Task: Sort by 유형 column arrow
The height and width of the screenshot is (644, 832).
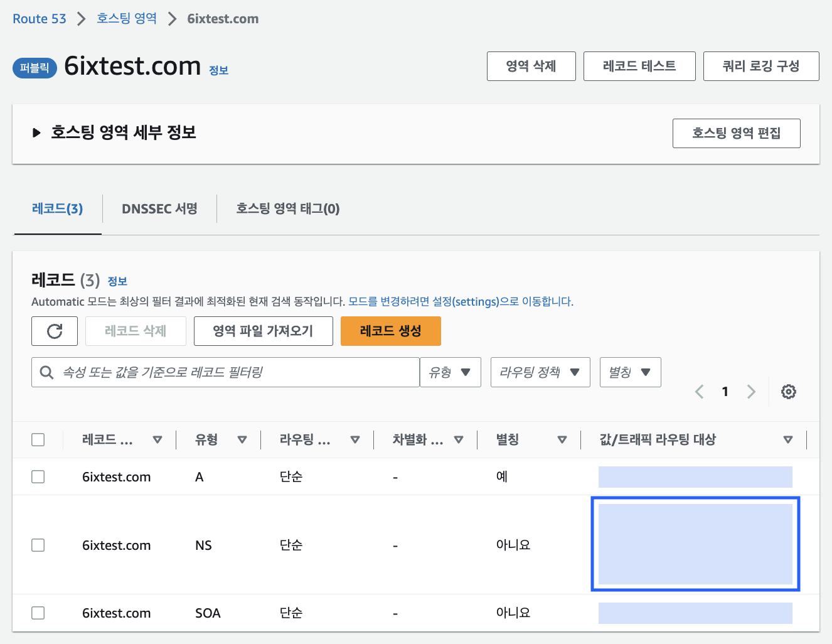Action: coord(242,440)
